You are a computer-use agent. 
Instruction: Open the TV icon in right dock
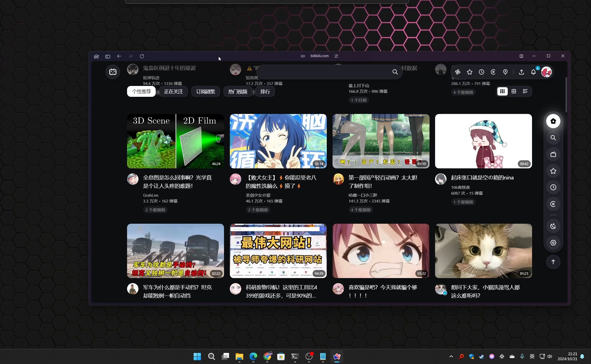pyautogui.click(x=553, y=154)
